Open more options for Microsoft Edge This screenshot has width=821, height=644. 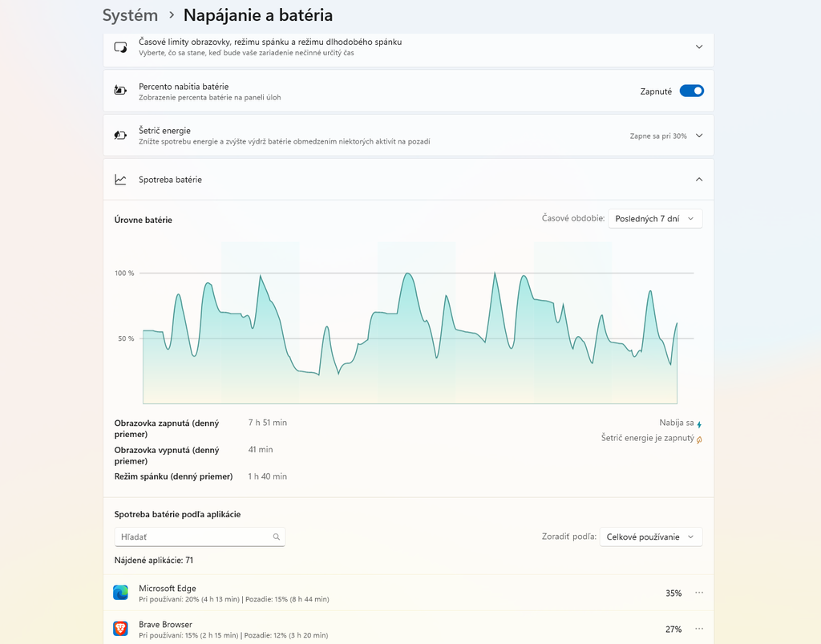point(699,593)
